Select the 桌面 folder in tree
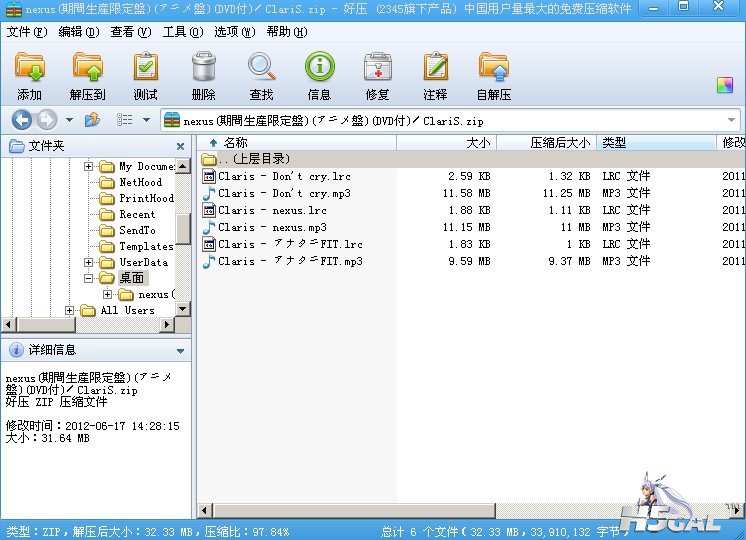Screen dimensions: 746x540 click(x=132, y=278)
